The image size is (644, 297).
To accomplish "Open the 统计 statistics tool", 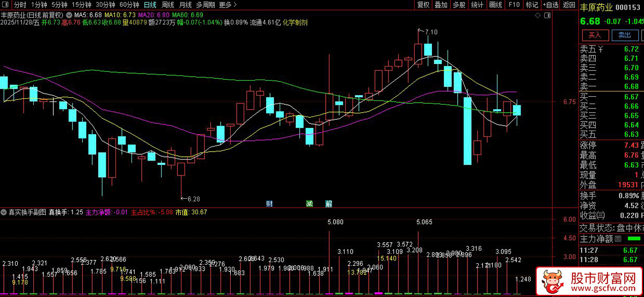I will coord(477,5).
